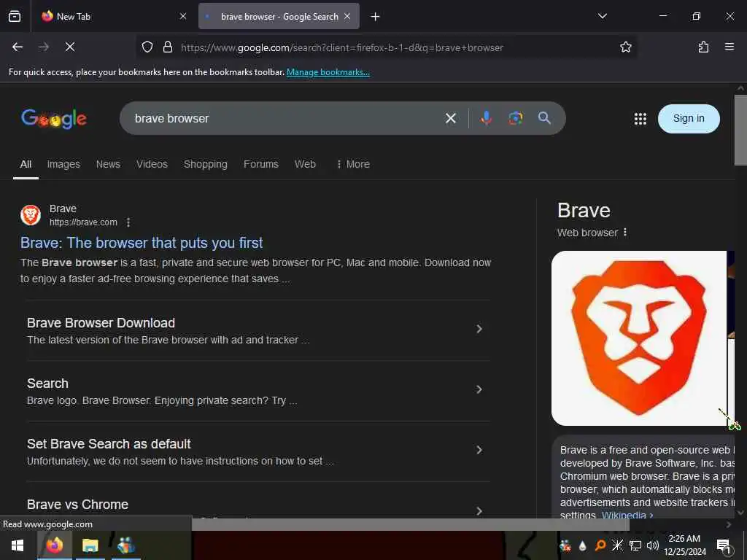Open the Search sitelink result

(x=47, y=384)
